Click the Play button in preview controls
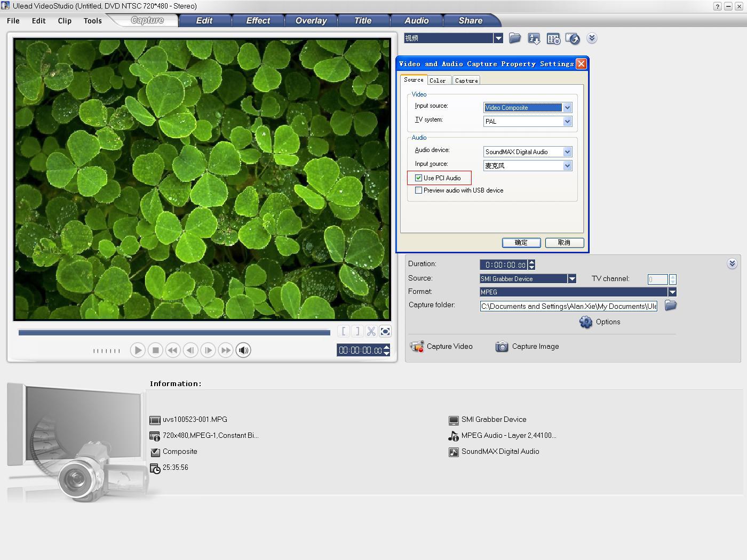747x560 pixels. point(138,350)
